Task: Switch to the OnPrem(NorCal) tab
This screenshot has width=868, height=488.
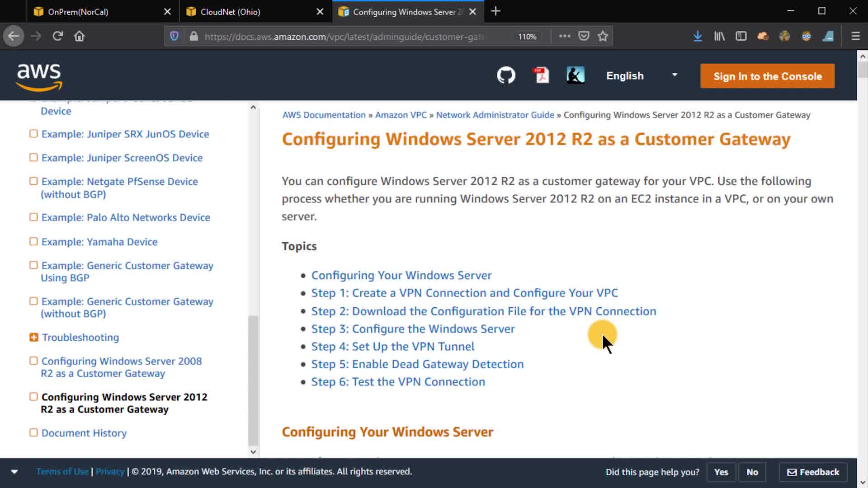Action: pos(78,12)
